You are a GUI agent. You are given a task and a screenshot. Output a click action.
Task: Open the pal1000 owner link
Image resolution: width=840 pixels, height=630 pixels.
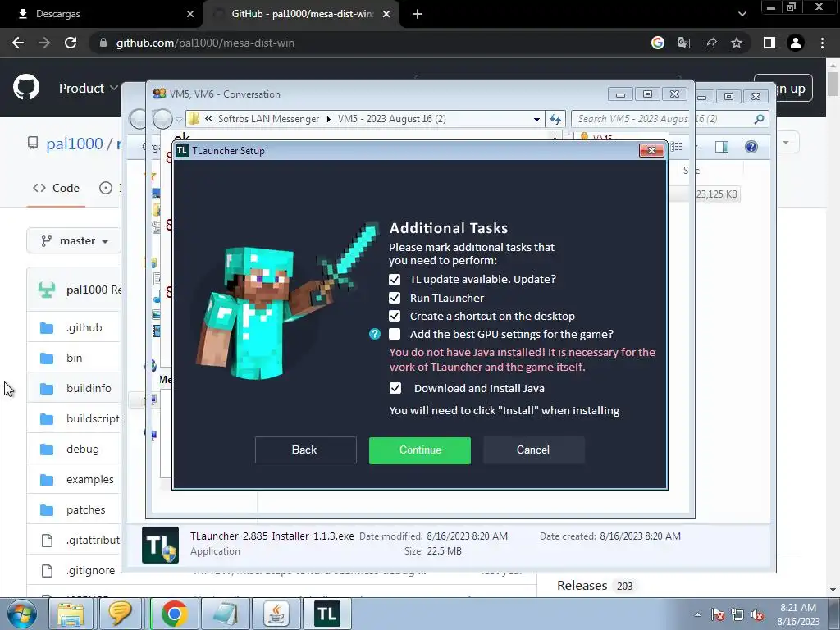point(75,144)
